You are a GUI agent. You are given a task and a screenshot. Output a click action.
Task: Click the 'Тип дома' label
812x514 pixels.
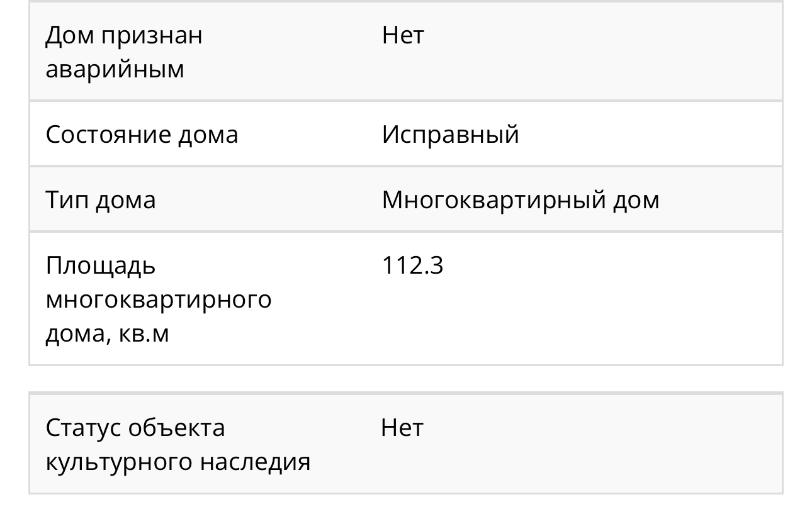(x=100, y=200)
